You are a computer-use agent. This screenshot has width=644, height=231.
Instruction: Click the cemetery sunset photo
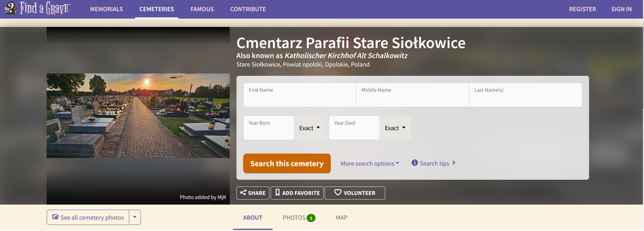click(138, 115)
